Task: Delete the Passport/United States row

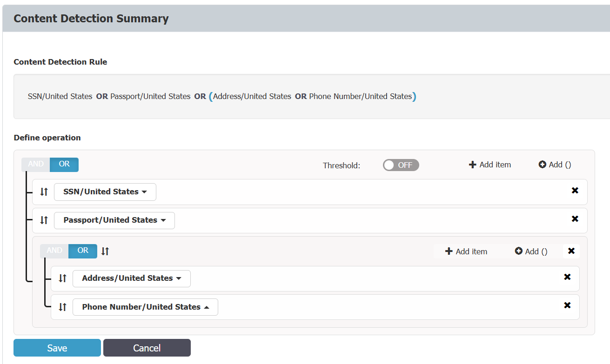Action: tap(575, 219)
